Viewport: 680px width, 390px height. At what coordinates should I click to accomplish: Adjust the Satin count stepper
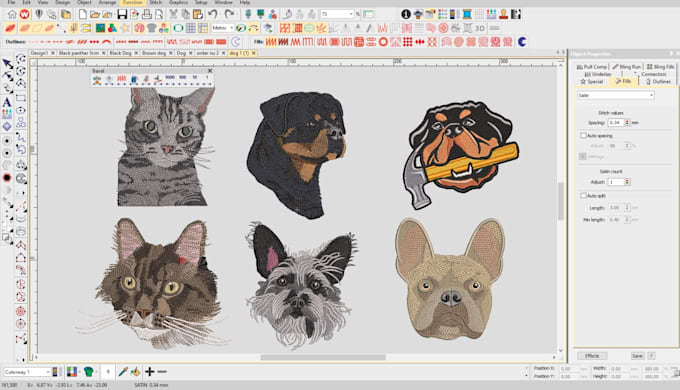(x=627, y=182)
